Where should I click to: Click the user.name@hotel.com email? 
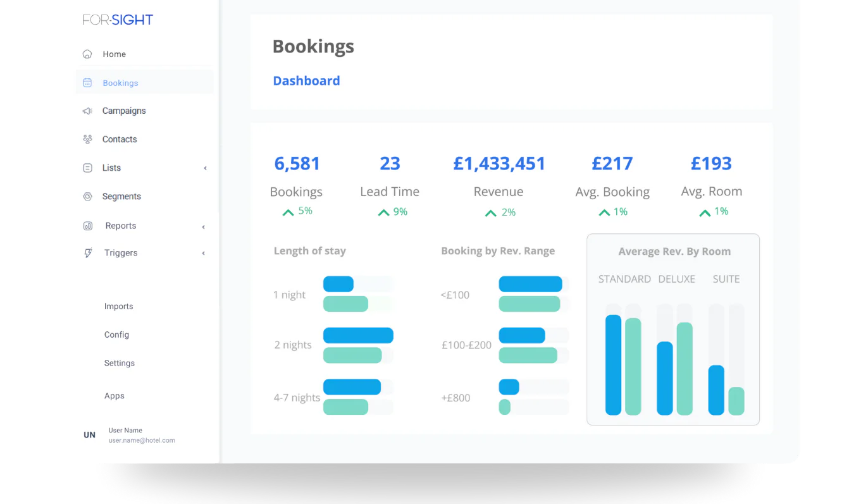pyautogui.click(x=142, y=440)
